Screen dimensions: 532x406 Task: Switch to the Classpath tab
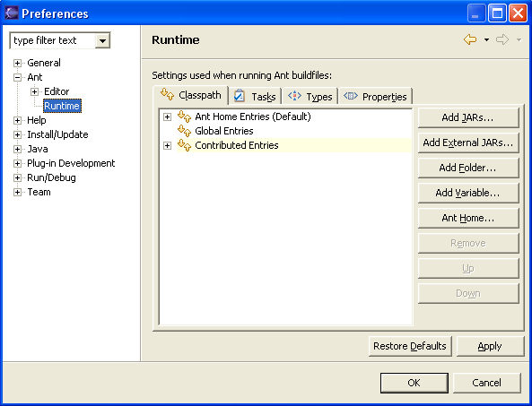(191, 95)
